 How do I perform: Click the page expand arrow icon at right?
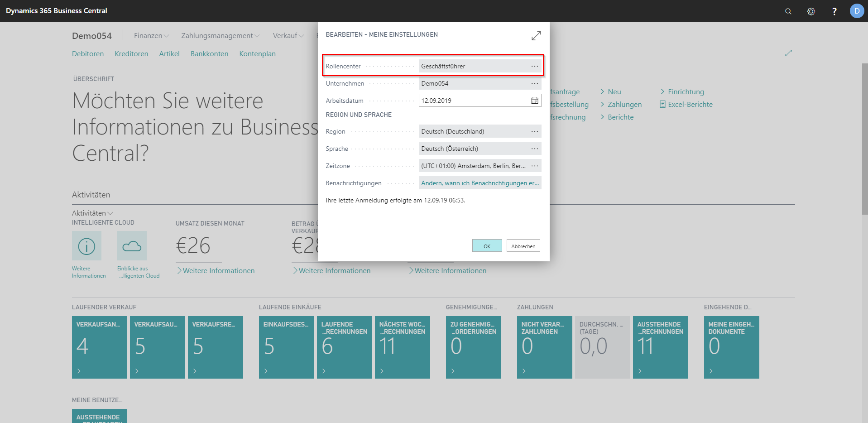tap(788, 53)
